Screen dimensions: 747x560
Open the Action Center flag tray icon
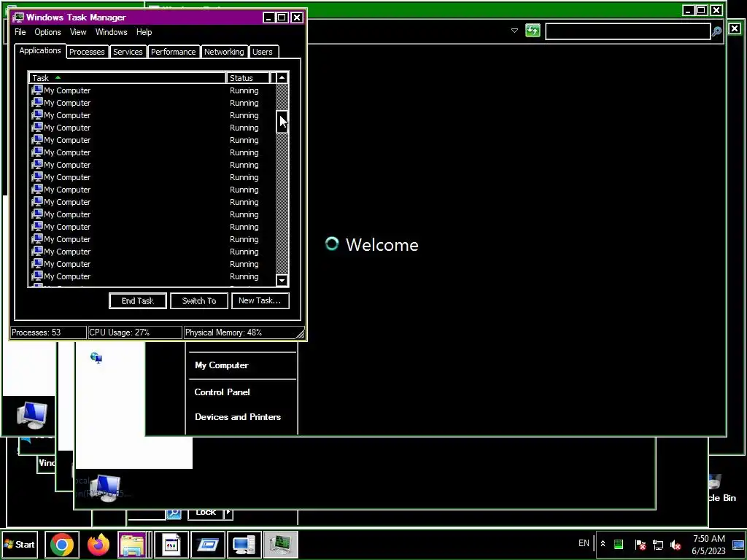pyautogui.click(x=640, y=544)
